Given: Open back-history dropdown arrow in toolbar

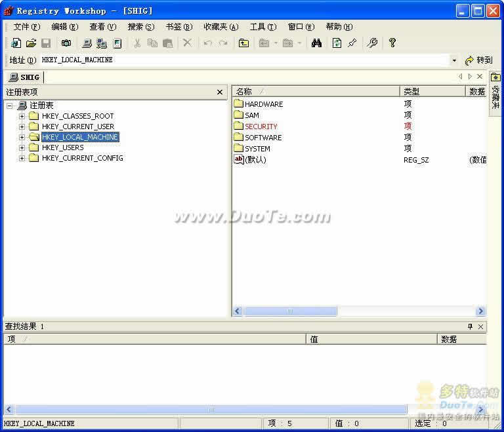Looking at the screenshot, I should 276,43.
